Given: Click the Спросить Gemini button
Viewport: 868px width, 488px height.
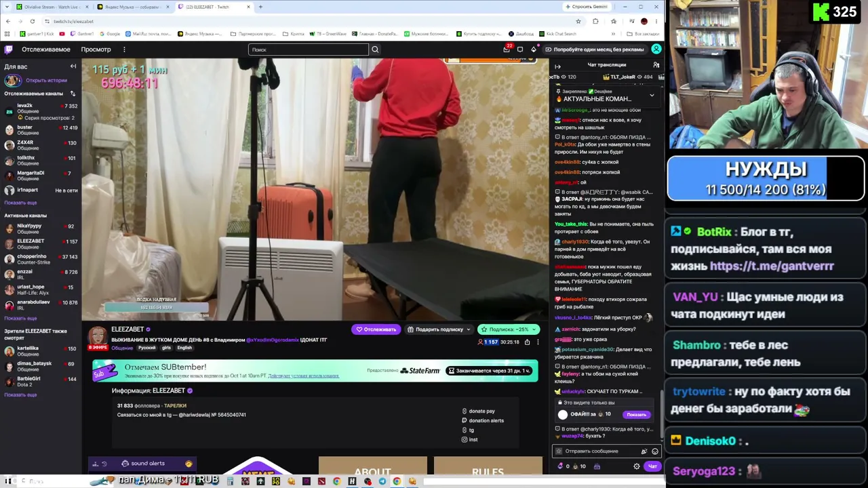Looking at the screenshot, I should pyautogui.click(x=587, y=7).
